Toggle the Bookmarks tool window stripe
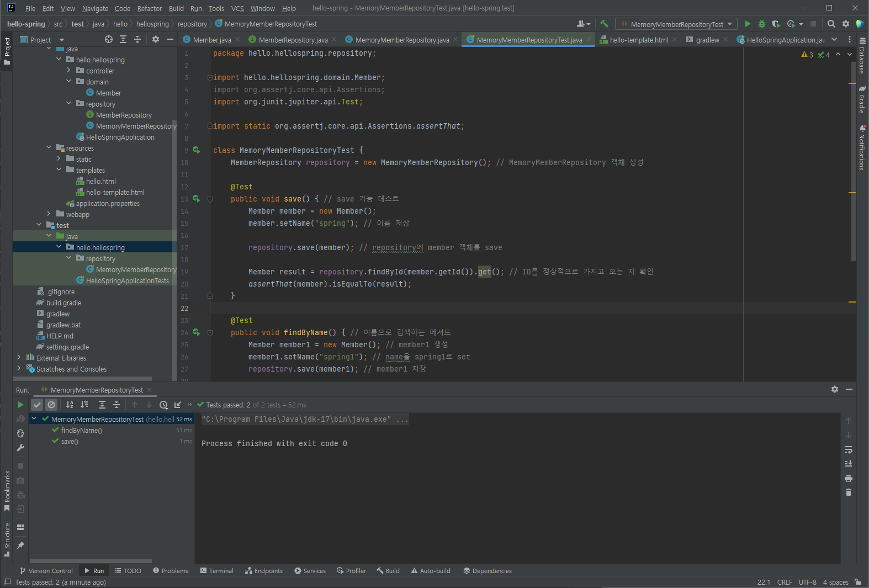The width and height of the screenshot is (869, 588). point(7,491)
